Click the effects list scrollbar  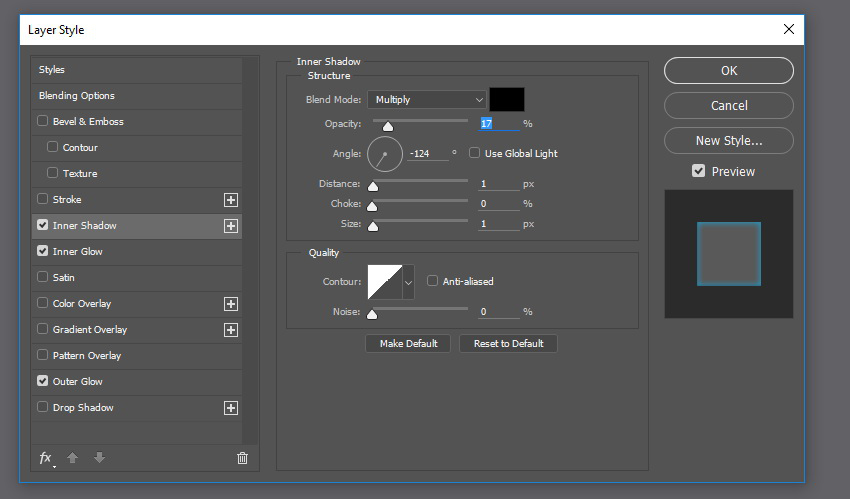250,251
